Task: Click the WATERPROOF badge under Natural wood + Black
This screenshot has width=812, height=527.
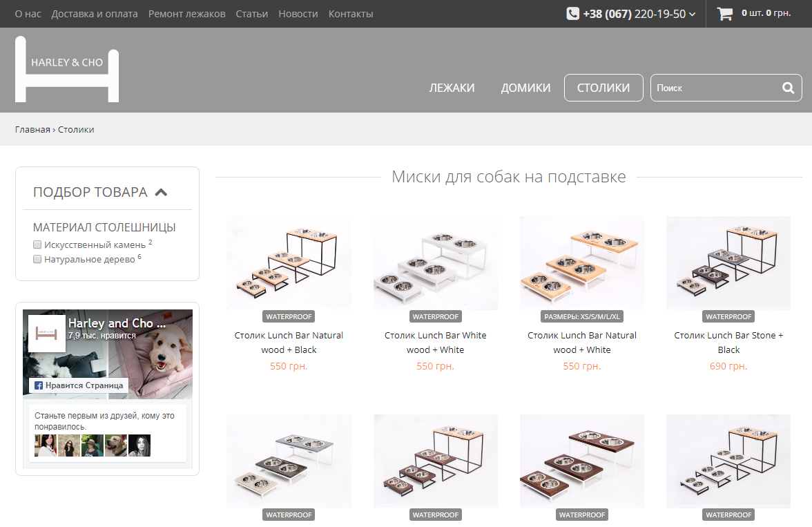Action: point(289,316)
